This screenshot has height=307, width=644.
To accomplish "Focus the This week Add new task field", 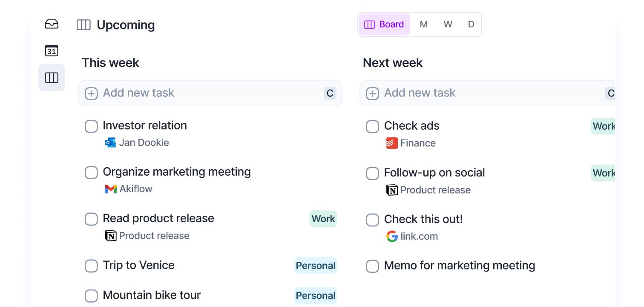I will point(210,93).
